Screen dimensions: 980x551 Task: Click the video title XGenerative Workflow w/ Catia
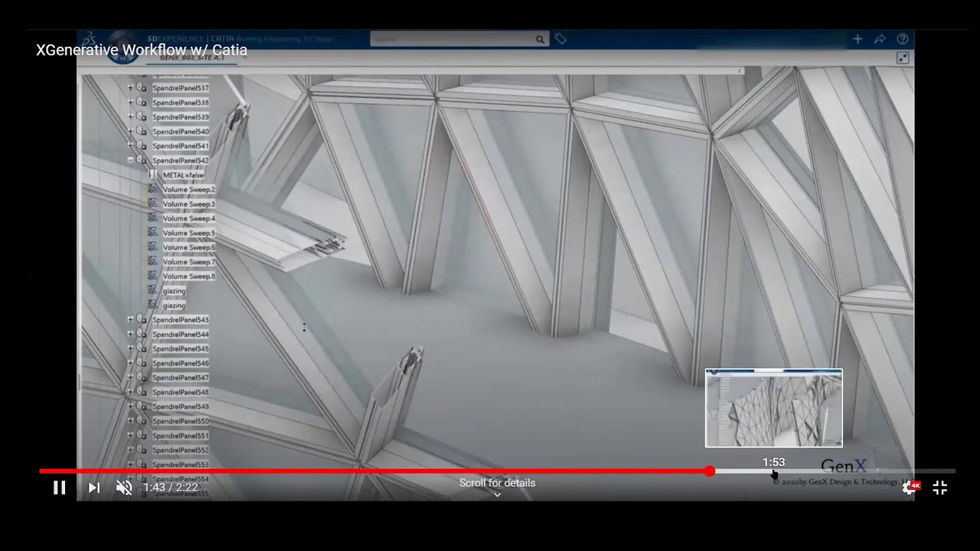(x=142, y=51)
